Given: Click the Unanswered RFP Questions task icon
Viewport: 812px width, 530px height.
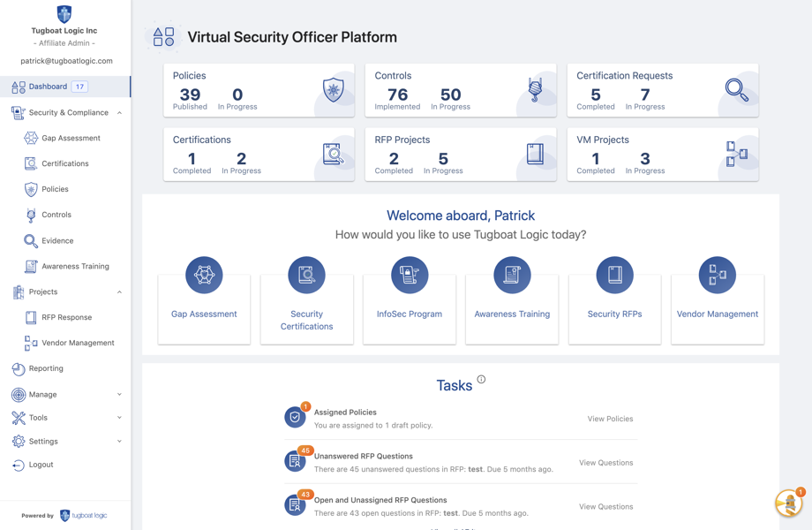Looking at the screenshot, I should (x=295, y=461).
